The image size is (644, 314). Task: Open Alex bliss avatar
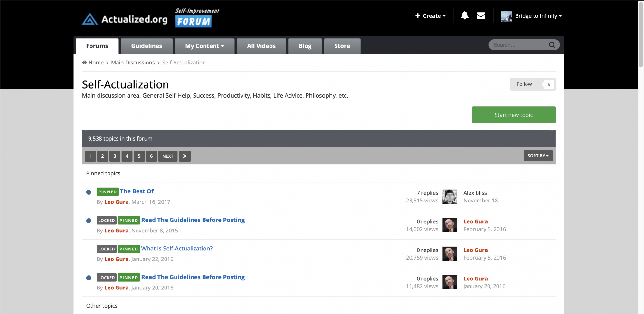(450, 197)
